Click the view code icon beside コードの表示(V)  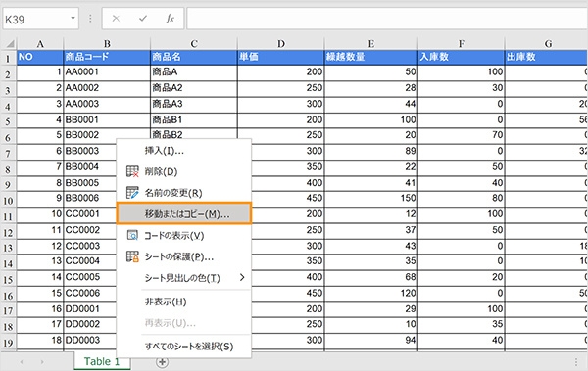pos(132,235)
